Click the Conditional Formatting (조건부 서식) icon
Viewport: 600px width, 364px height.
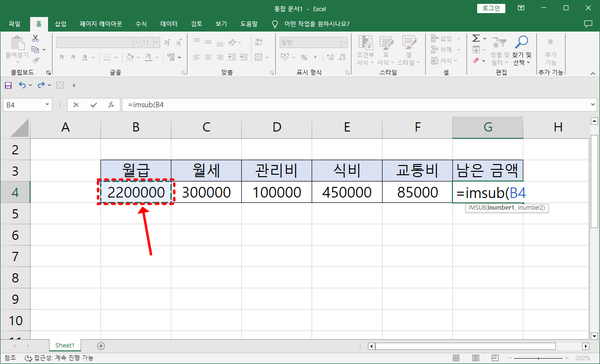coord(365,43)
